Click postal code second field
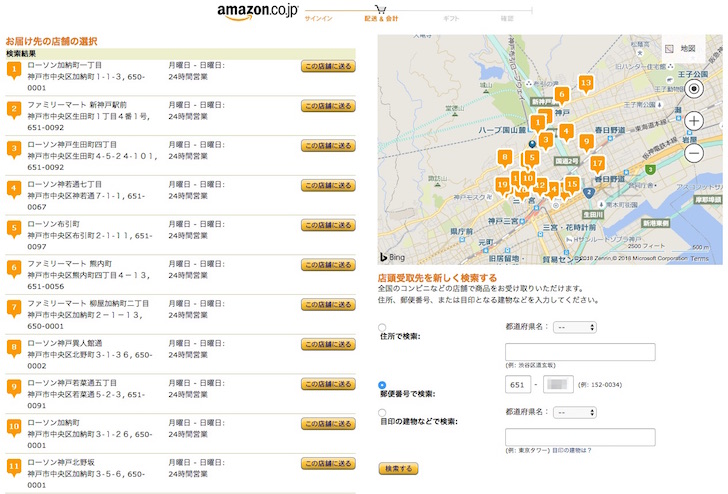The image size is (728, 494). coord(558,384)
